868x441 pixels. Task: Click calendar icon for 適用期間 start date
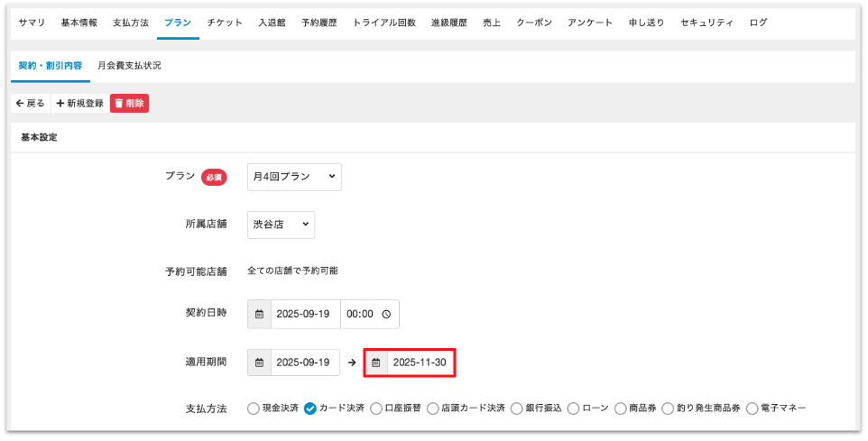(x=259, y=363)
